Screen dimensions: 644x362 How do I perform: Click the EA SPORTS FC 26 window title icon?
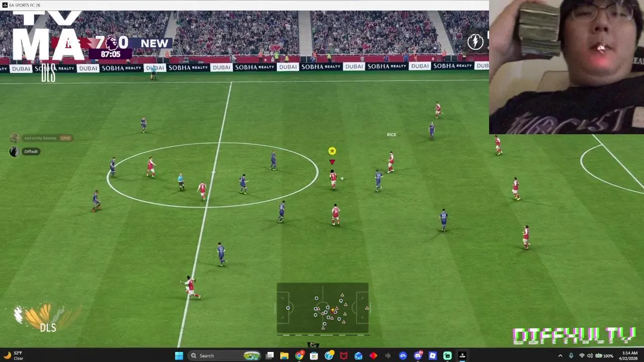(x=5, y=5)
